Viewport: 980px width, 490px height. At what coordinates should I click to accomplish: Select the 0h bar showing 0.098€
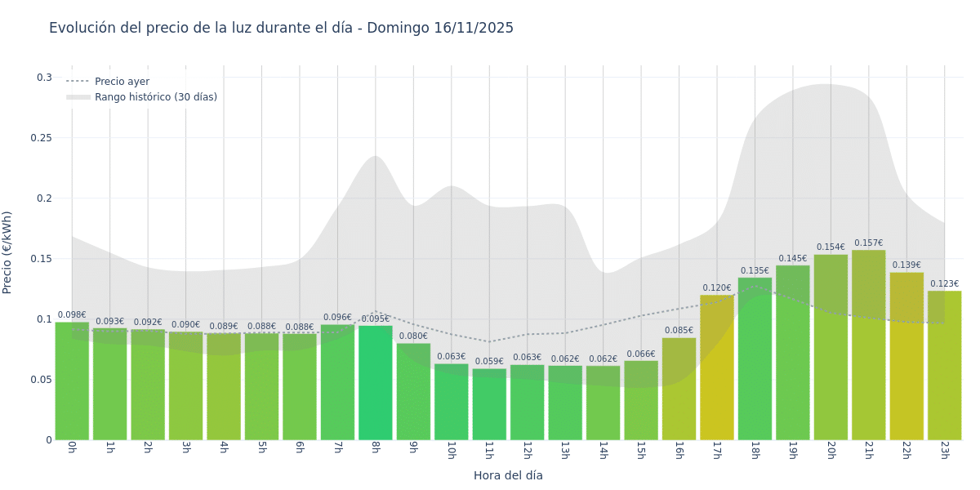click(x=72, y=381)
